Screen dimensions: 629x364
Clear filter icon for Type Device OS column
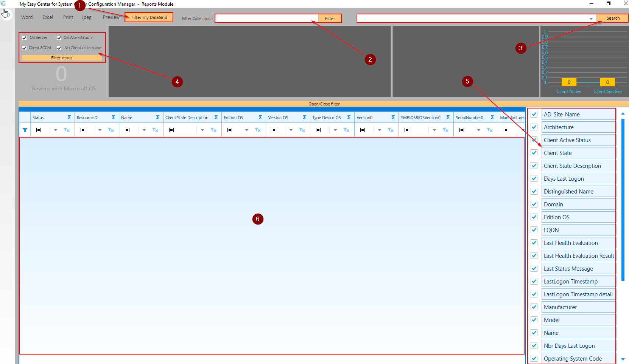point(346,130)
